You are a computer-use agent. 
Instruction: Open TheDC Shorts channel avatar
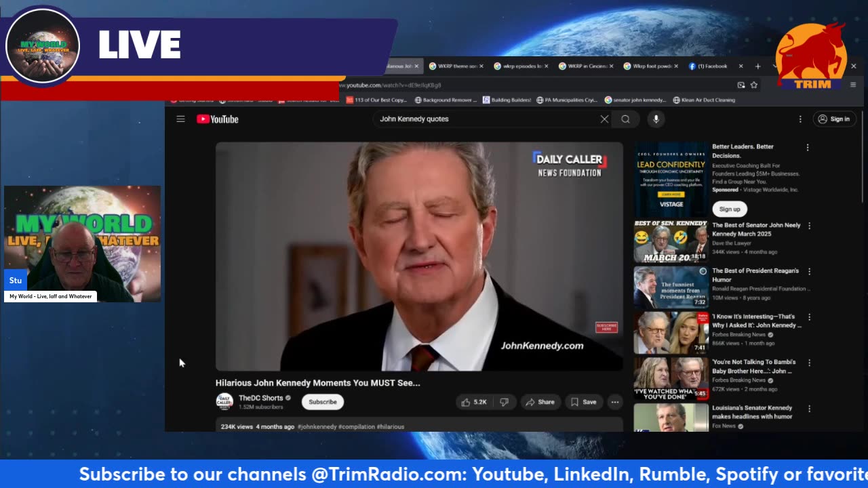pos(224,402)
